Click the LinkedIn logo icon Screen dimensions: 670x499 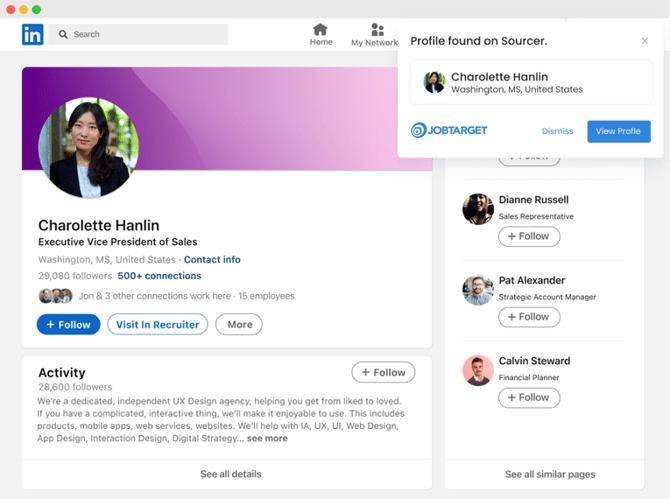click(x=32, y=35)
